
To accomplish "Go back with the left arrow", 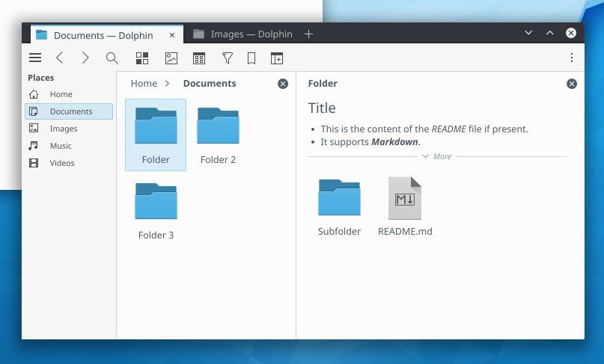I will tap(59, 58).
